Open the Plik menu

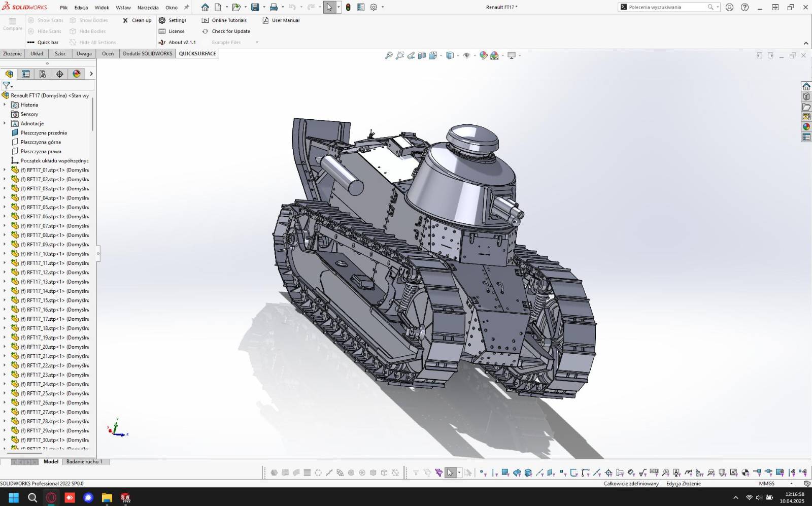[63, 8]
